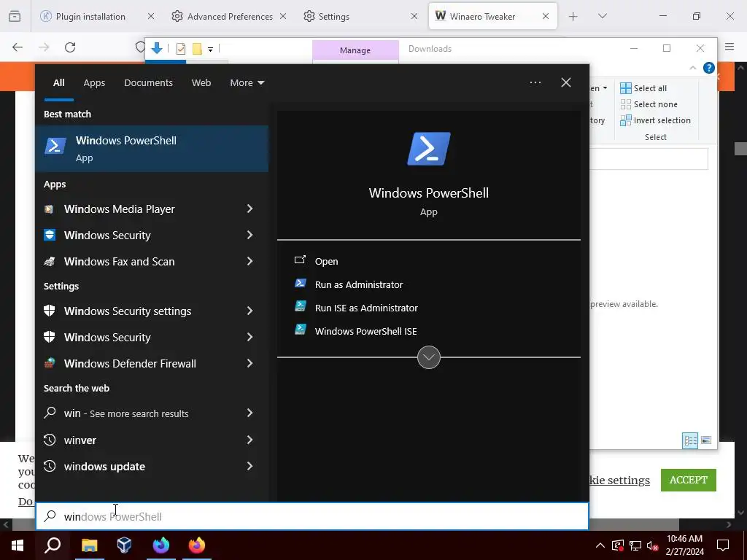Close the search panel with the X

[x=566, y=82]
